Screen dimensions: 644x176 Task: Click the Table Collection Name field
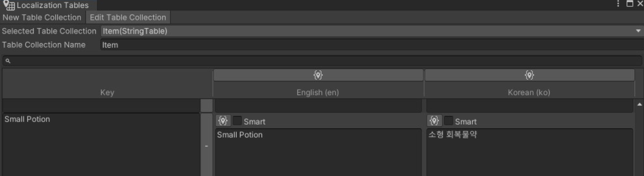coord(371,45)
